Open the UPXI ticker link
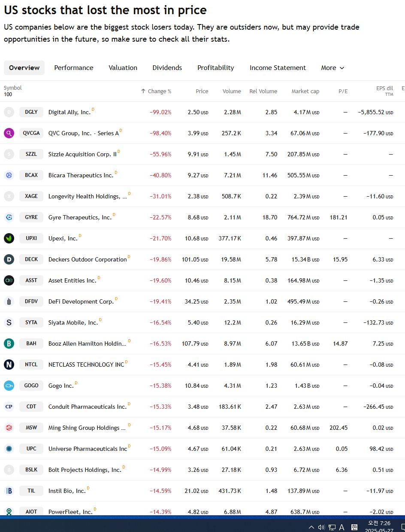This screenshot has height=532, width=405. point(31,238)
